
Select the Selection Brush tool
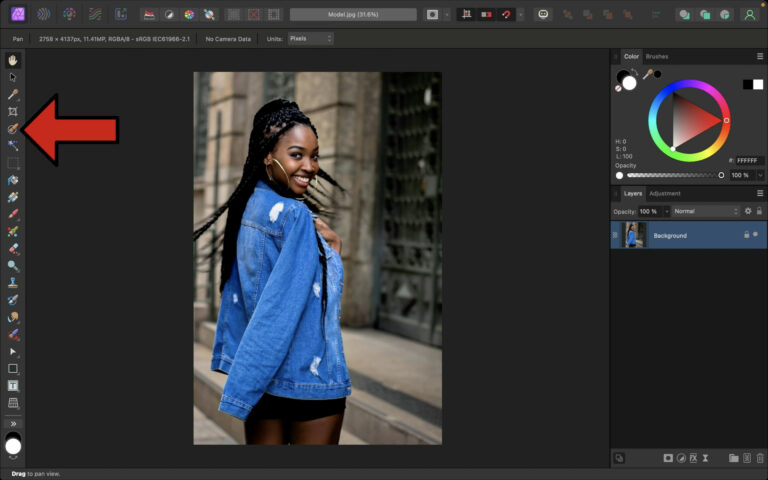[x=13, y=128]
